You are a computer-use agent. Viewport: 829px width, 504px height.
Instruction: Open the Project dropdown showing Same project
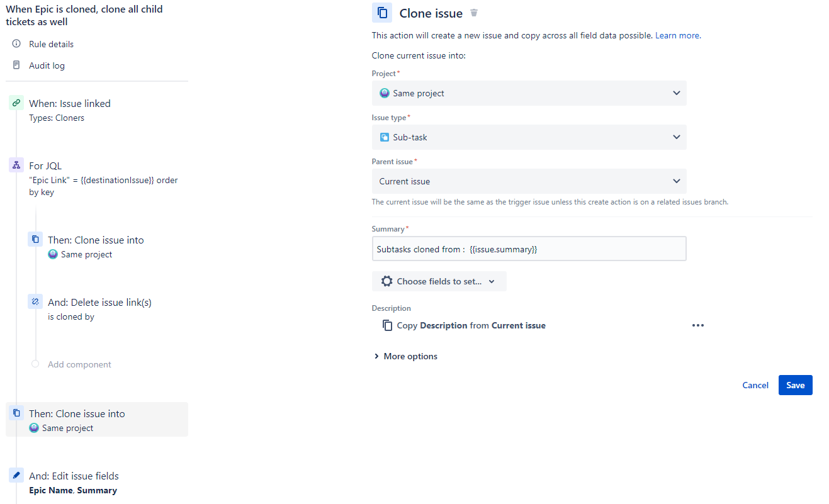529,93
